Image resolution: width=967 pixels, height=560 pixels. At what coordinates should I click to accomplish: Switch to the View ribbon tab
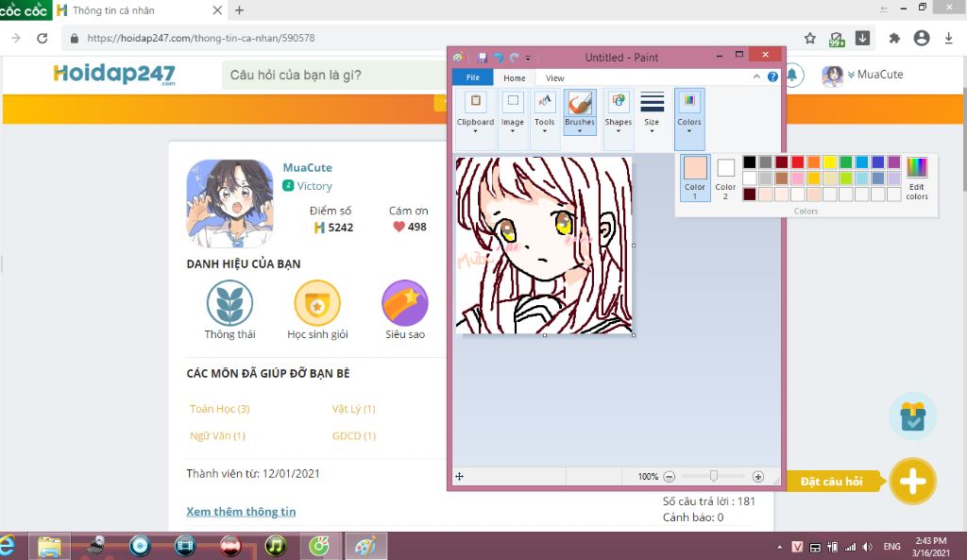tap(555, 78)
